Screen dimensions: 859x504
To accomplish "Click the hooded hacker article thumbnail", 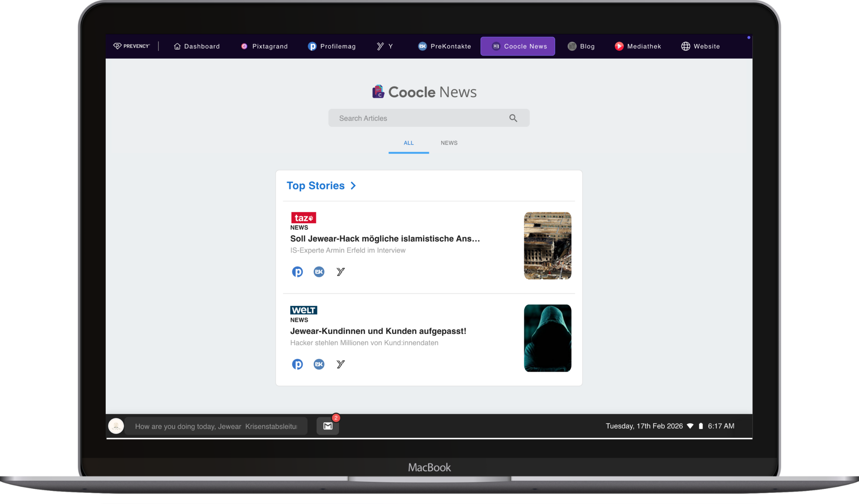I will click(547, 338).
